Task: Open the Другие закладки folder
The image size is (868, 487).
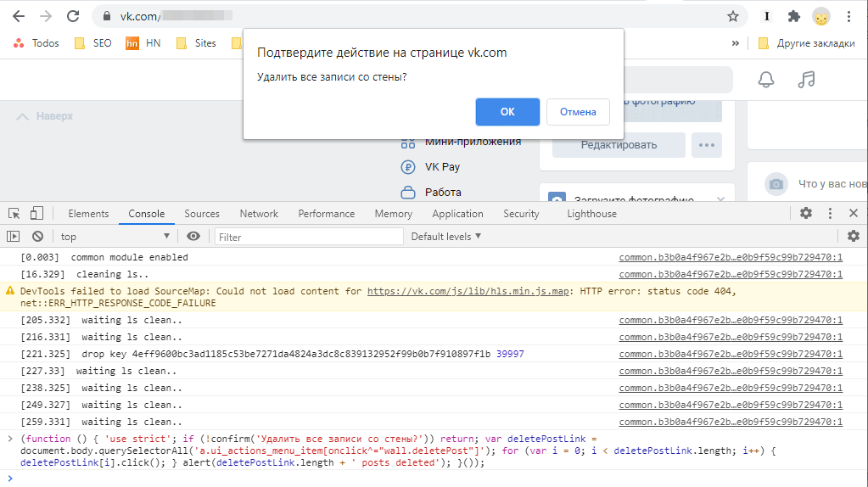Action: tap(807, 43)
